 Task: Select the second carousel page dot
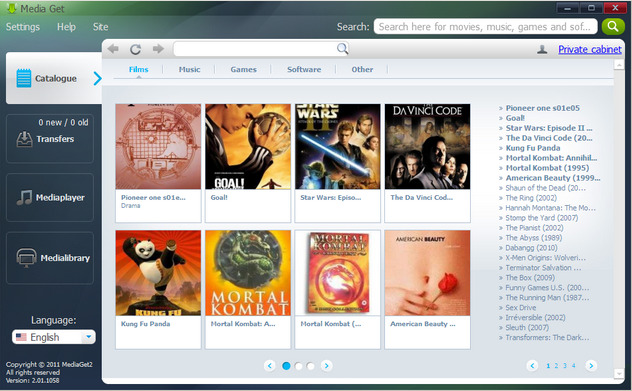298,366
